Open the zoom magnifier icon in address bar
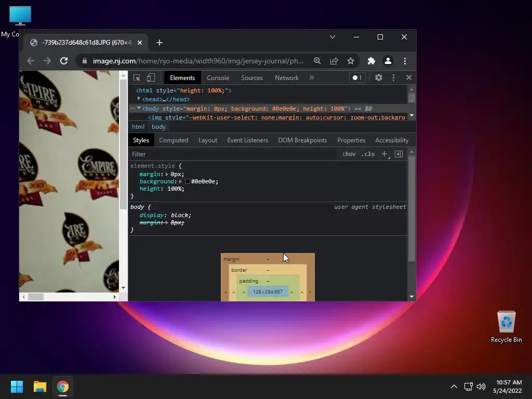Screen dimensions: 532x399 coord(317,61)
